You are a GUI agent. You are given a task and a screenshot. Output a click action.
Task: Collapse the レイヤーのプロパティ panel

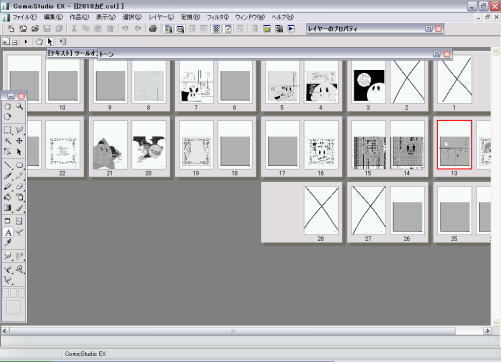click(429, 29)
